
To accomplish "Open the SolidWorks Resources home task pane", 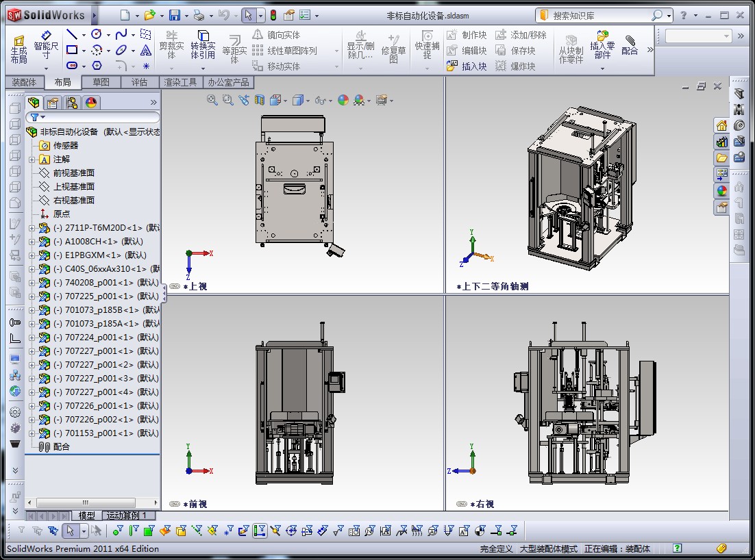I will click(721, 125).
